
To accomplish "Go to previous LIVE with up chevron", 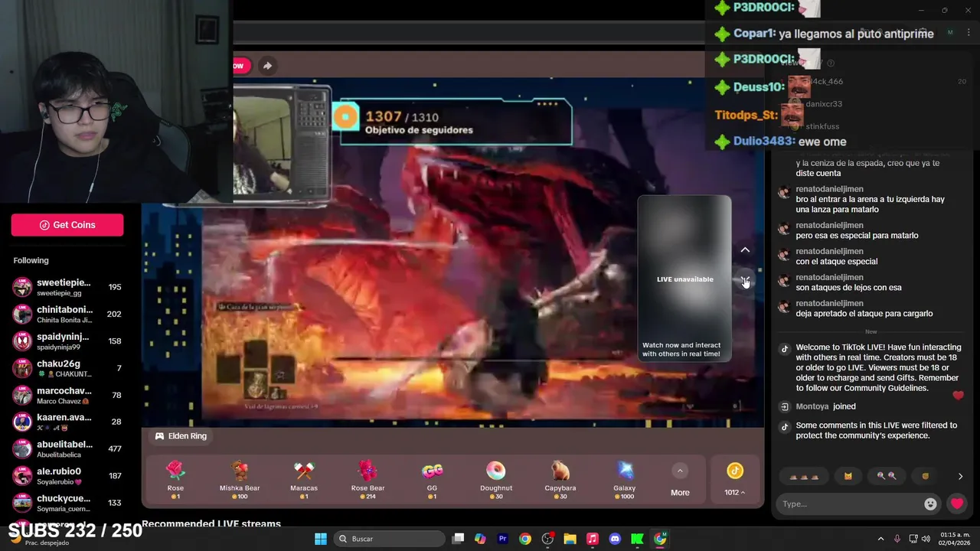I will [745, 249].
